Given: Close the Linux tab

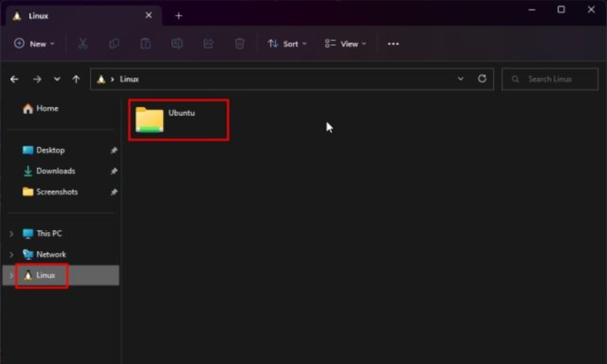Looking at the screenshot, I should [149, 15].
